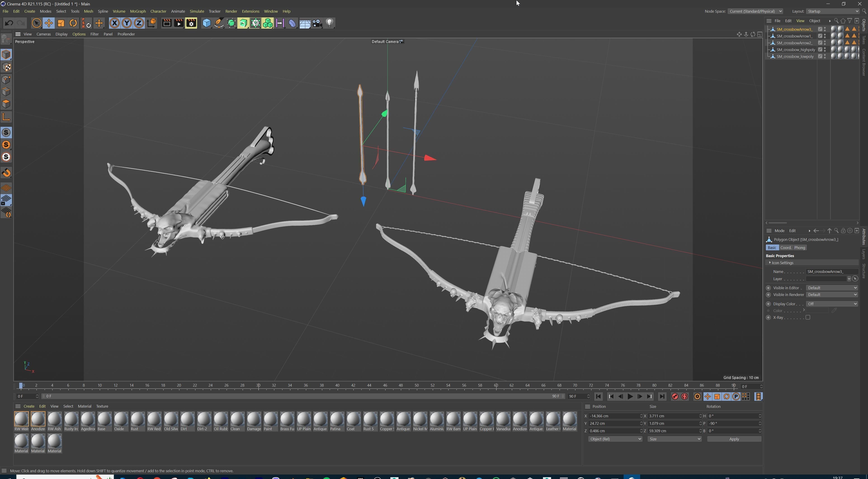868x479 pixels.
Task: Select the Brass material swatch
Action: pos(287,421)
